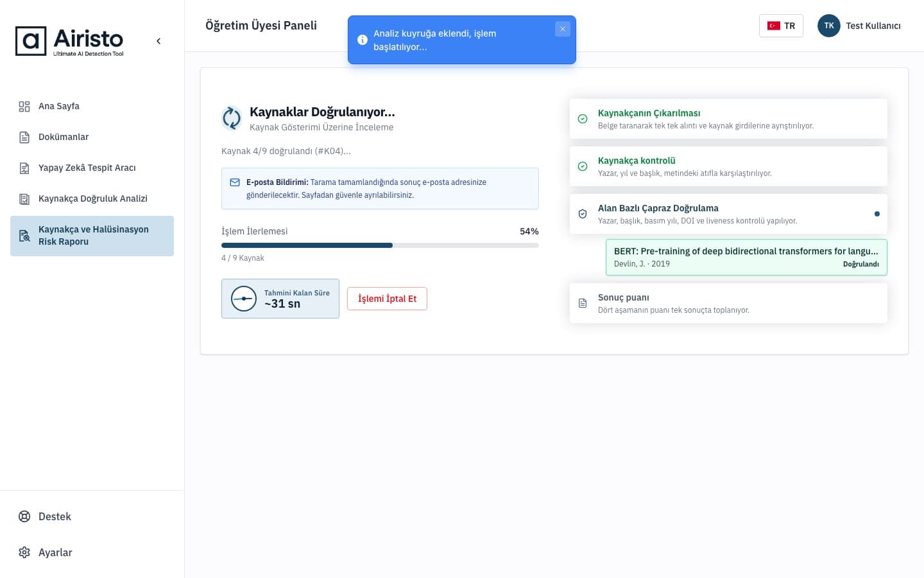Viewport: 924px width, 578px height.
Task: Collapse the sidebar with the chevron
Action: tap(158, 41)
